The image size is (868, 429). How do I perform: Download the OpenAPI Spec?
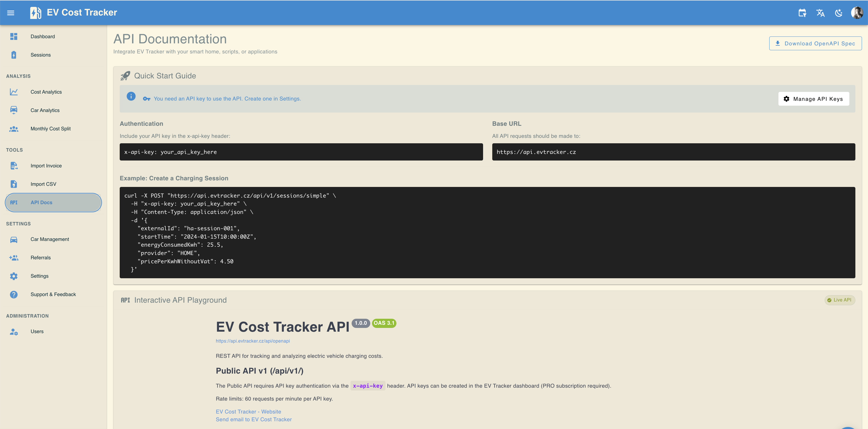click(x=815, y=43)
